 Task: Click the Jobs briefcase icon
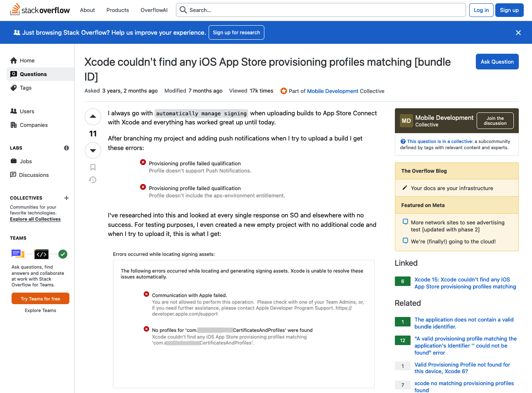tap(14, 161)
